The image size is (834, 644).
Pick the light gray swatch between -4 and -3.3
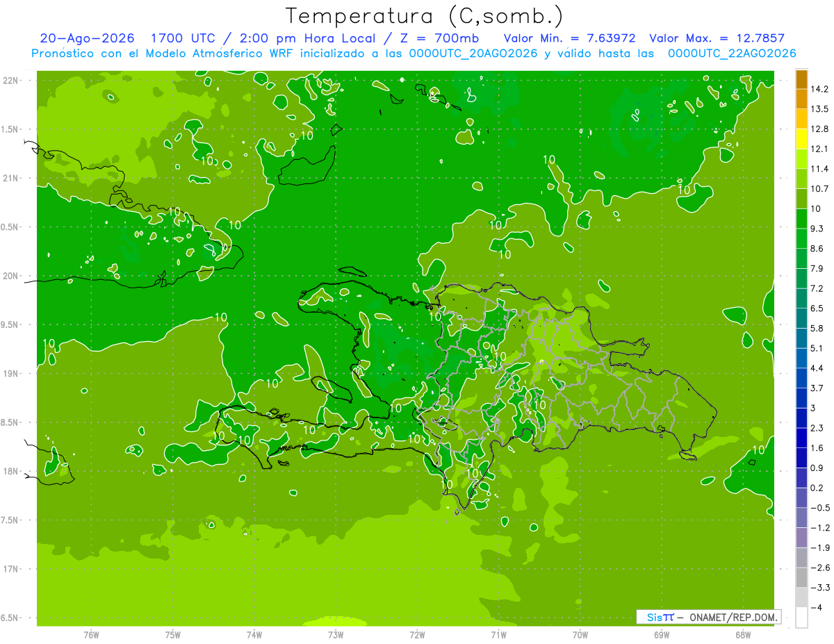[x=801, y=597]
